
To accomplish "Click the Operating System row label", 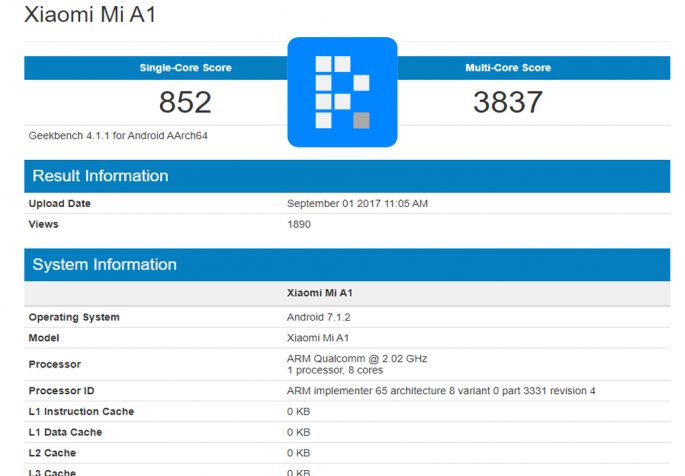I will (x=74, y=317).
